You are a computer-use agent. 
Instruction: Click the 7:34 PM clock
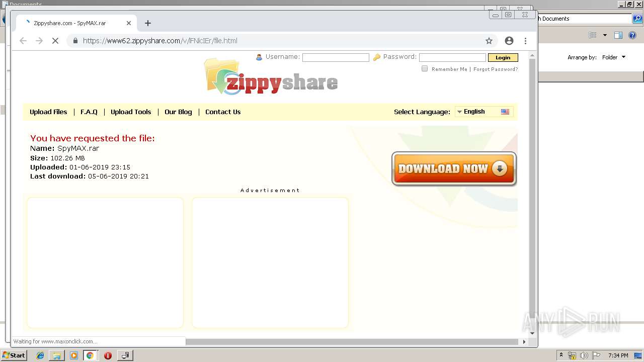point(618,355)
